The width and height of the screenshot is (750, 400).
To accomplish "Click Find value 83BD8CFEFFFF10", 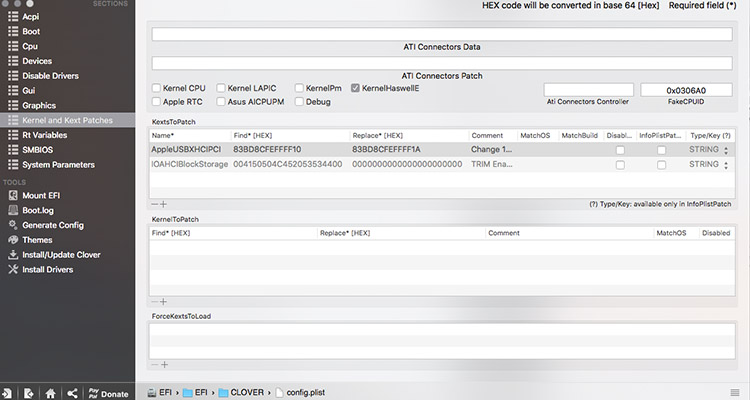I will click(267, 149).
